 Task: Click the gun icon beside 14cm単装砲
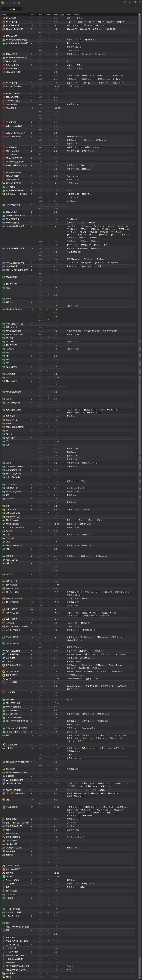pyautogui.click(x=3, y=61)
